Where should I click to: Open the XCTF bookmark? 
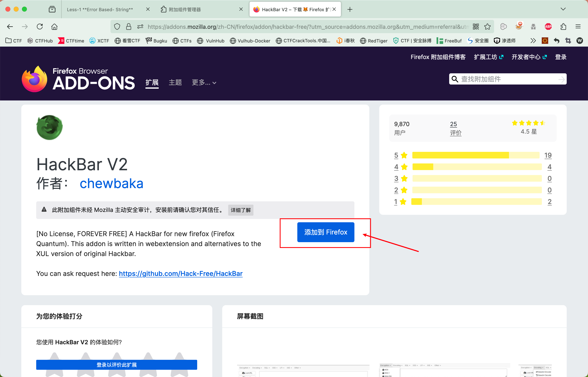coord(99,41)
